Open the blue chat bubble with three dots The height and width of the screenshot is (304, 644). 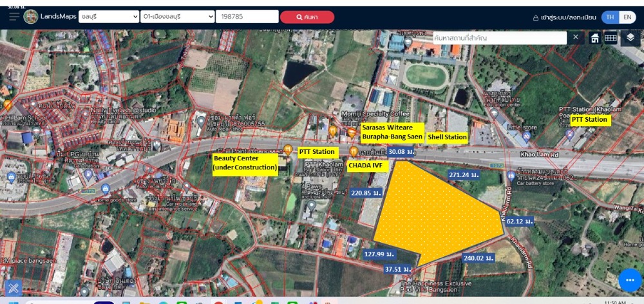click(630, 280)
